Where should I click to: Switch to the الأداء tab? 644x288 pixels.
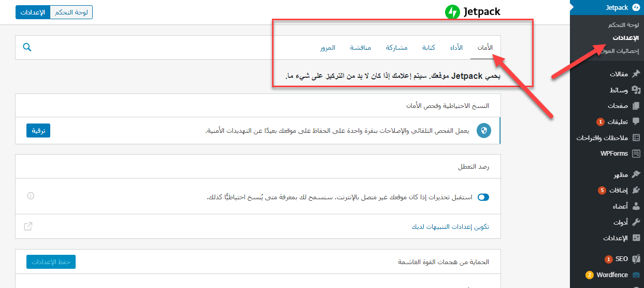pos(456,48)
